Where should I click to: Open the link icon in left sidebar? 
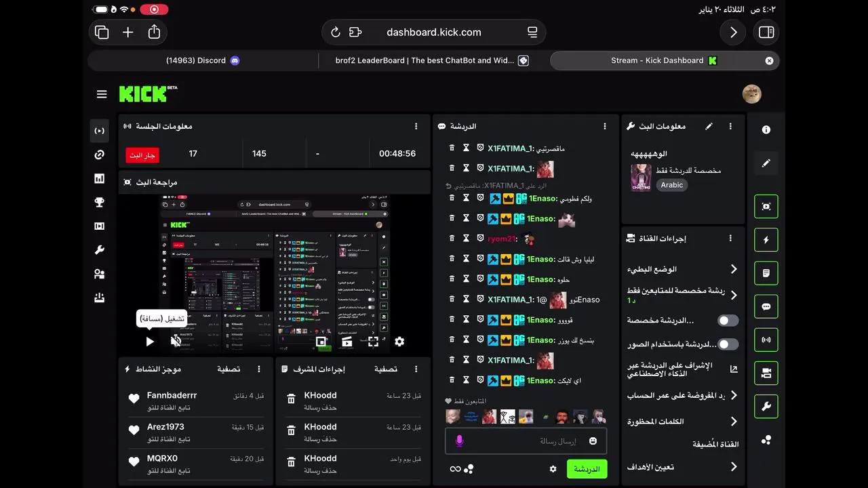[100, 155]
